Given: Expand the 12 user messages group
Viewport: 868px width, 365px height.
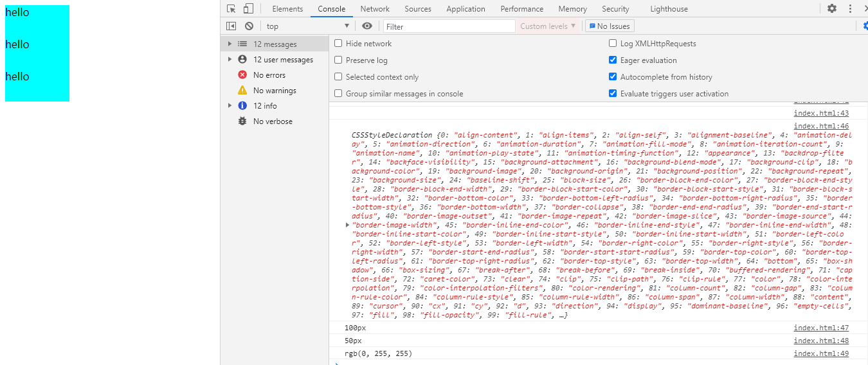Looking at the screenshot, I should click(230, 60).
